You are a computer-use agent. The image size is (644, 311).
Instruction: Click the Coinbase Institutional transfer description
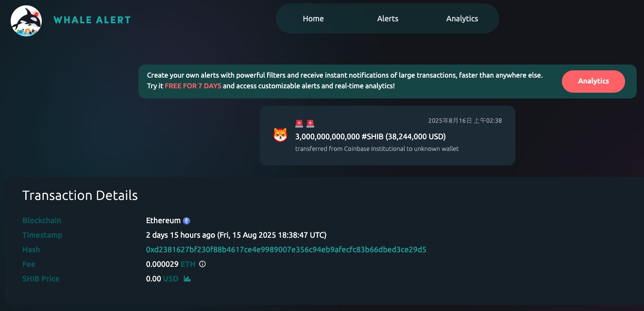pos(376,148)
